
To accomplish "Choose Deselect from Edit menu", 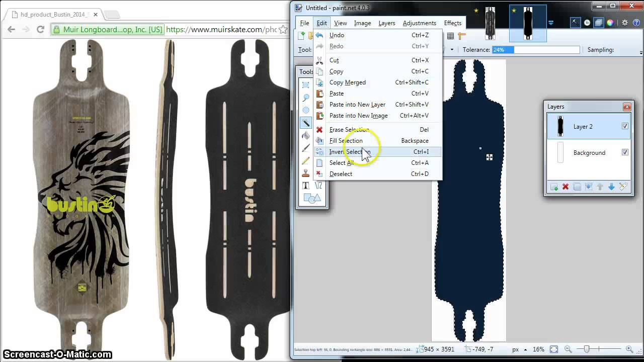I will click(378, 174).
